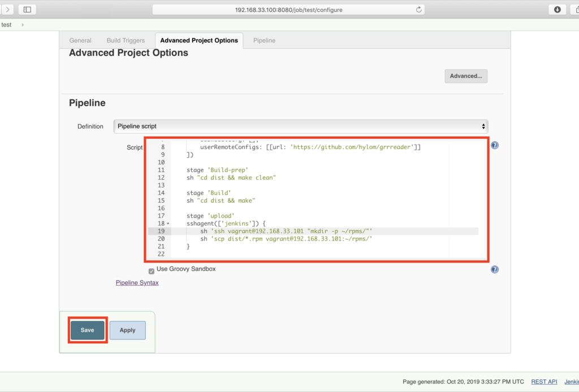
Task: Switch to the General tab
Action: [80, 41]
